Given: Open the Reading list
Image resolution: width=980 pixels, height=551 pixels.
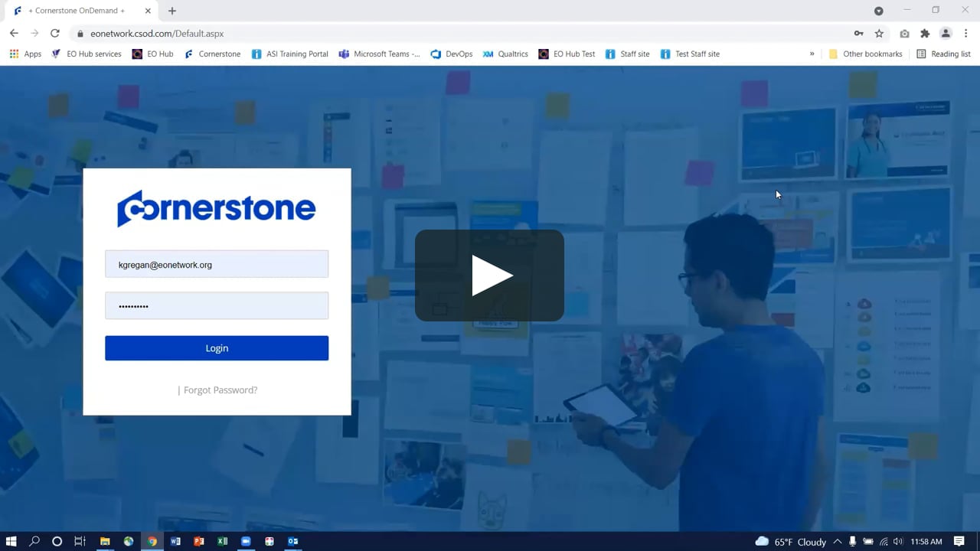Looking at the screenshot, I should [943, 54].
